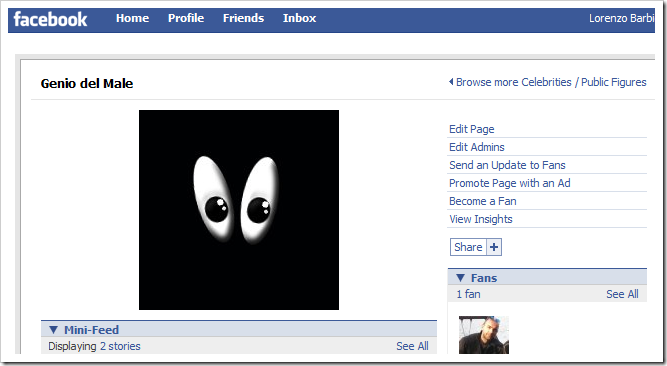
Task: Click the Share button
Action: pyautogui.click(x=468, y=247)
